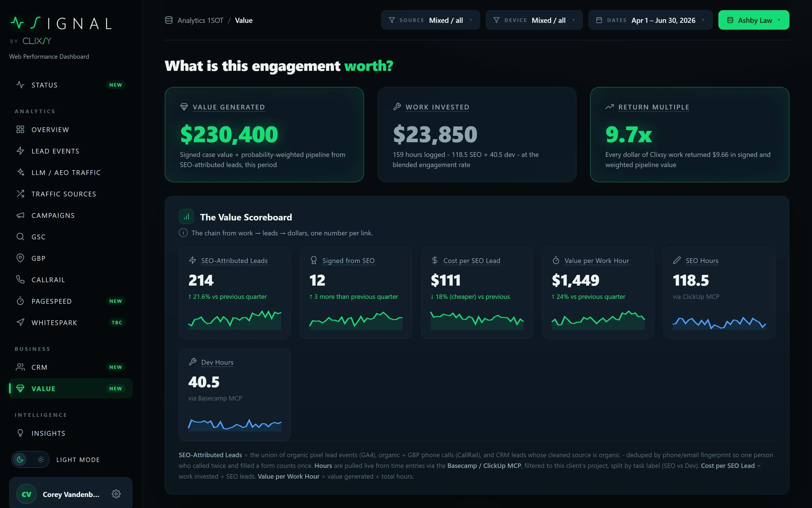Click the "via ClickUp MCP" text

pos(696,296)
